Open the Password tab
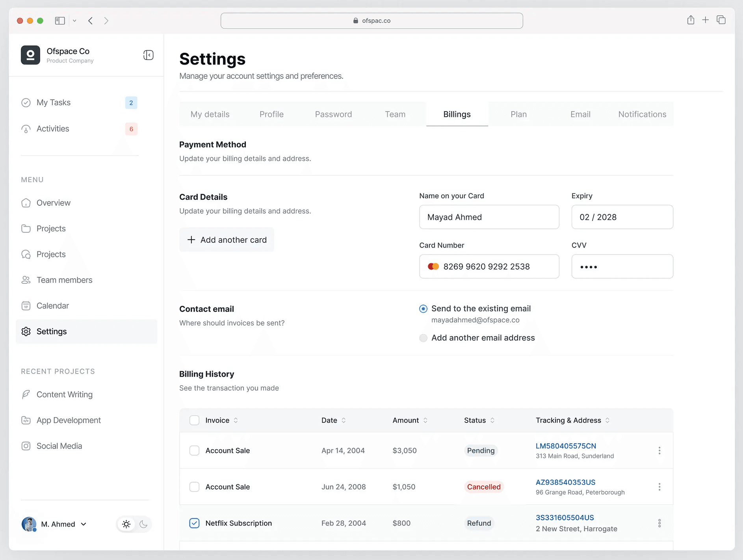The width and height of the screenshot is (743, 560). click(333, 114)
